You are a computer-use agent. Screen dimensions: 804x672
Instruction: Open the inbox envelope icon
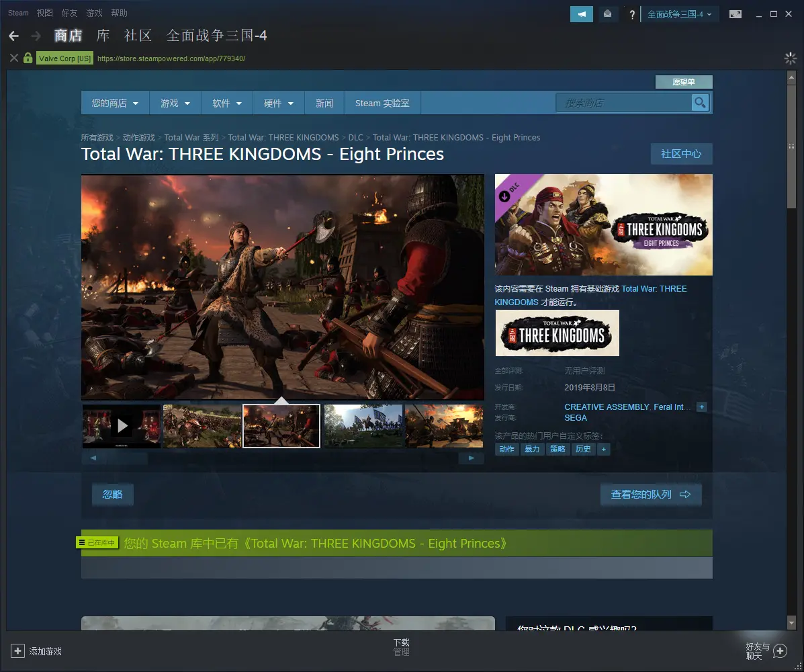click(607, 14)
